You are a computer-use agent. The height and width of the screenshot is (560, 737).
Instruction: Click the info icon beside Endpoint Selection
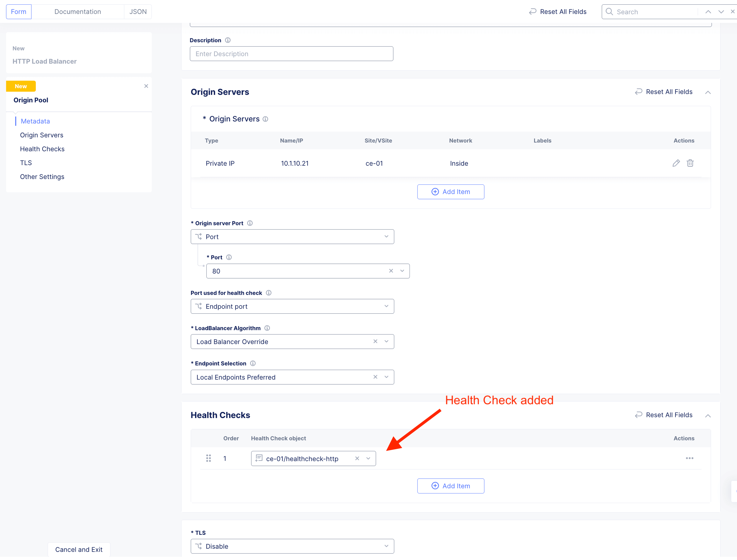[253, 363]
